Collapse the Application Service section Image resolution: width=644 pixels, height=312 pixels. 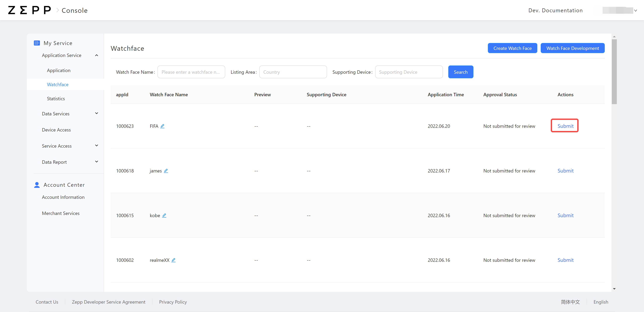click(x=96, y=55)
